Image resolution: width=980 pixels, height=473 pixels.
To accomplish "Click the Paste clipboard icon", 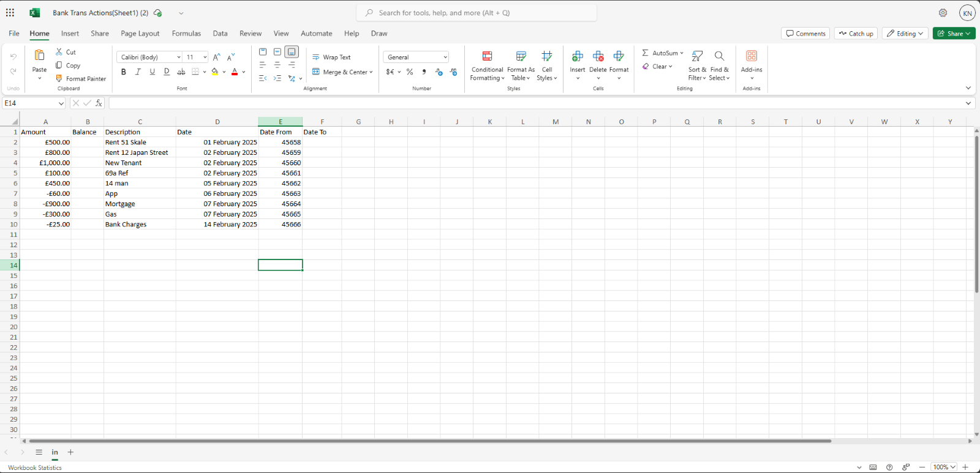I will tap(39, 56).
